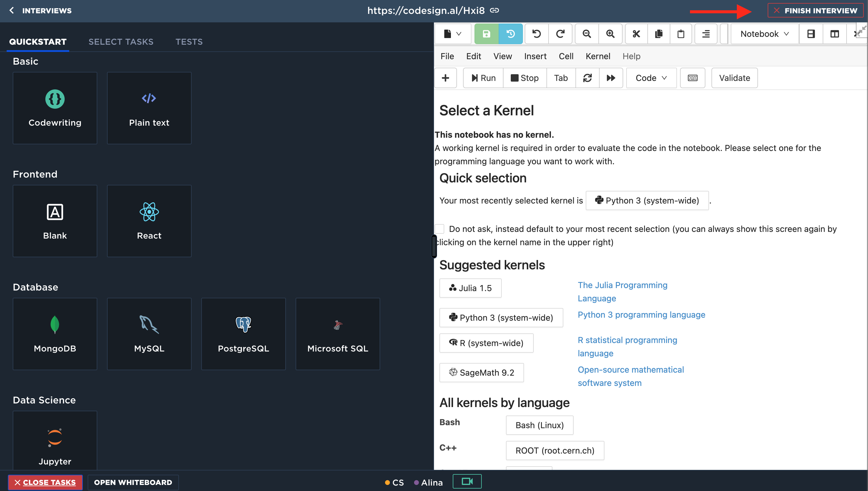Open the File menu

tap(447, 56)
